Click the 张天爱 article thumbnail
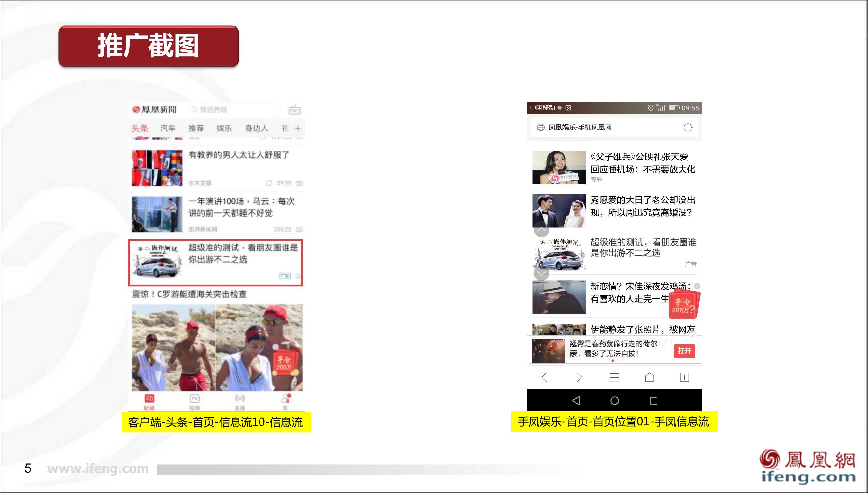 [x=559, y=168]
